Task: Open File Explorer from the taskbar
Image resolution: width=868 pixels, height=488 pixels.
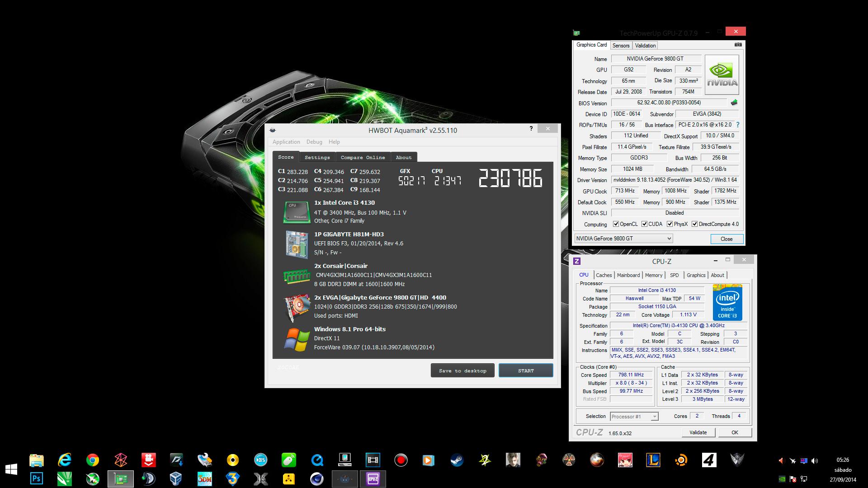Action: point(37,460)
